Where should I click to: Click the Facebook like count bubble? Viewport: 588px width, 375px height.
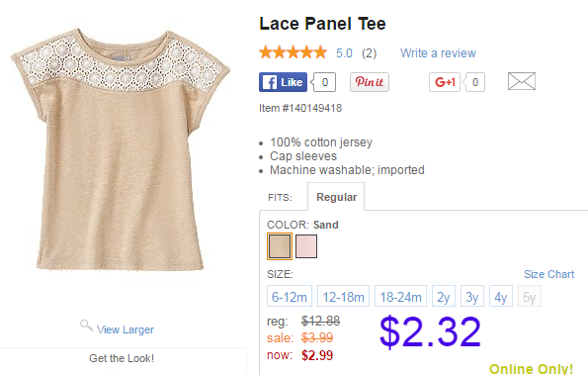[324, 82]
